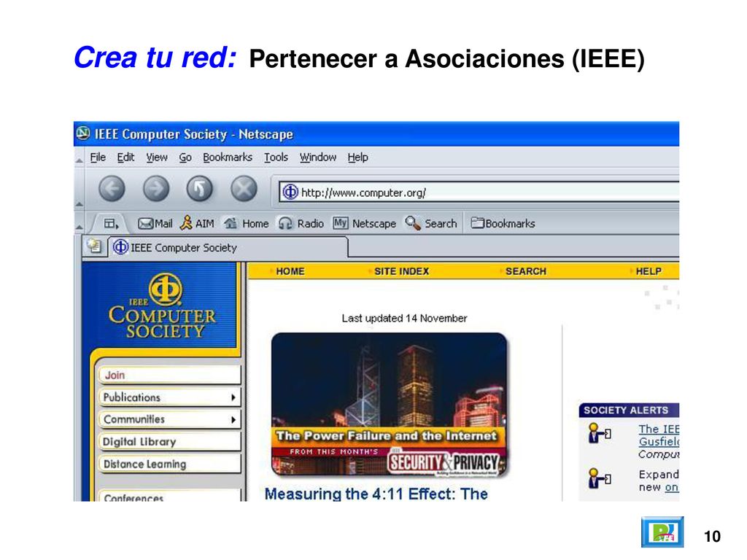The width and height of the screenshot is (747, 560).
Task: Click the site icon in the address bar
Action: pyautogui.click(x=290, y=192)
